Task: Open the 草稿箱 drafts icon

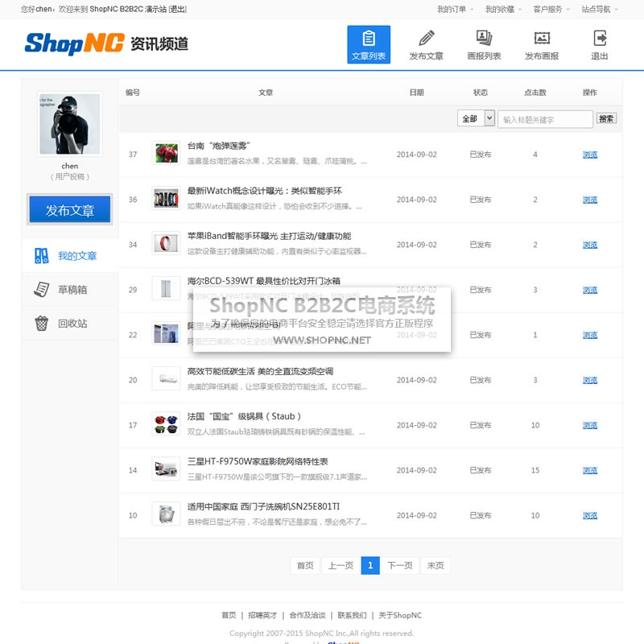Action: [x=42, y=290]
